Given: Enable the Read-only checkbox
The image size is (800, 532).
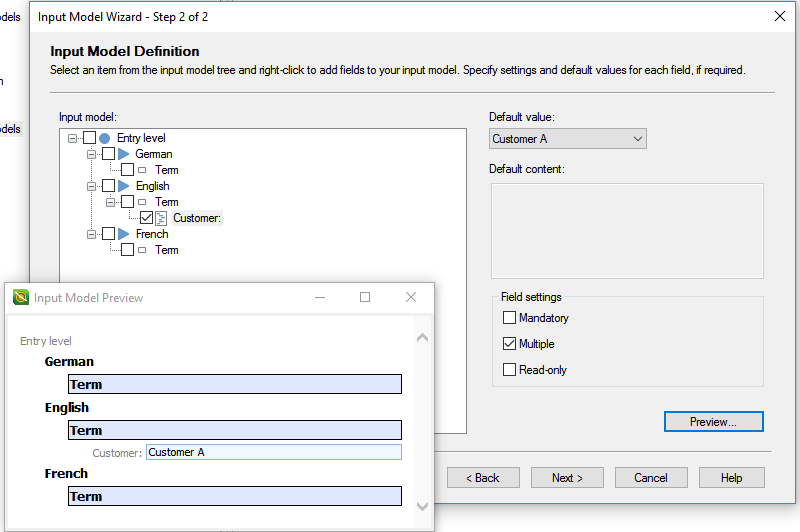Looking at the screenshot, I should coord(510,370).
